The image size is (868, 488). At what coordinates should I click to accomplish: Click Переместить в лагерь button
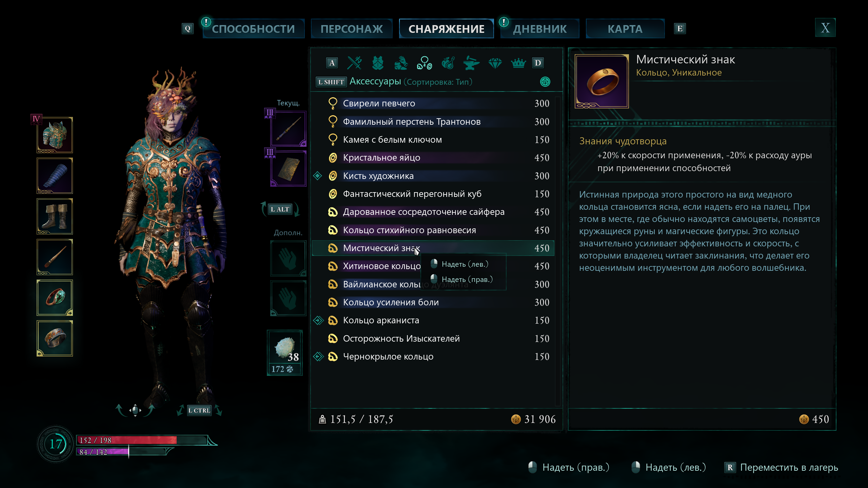pos(781,467)
